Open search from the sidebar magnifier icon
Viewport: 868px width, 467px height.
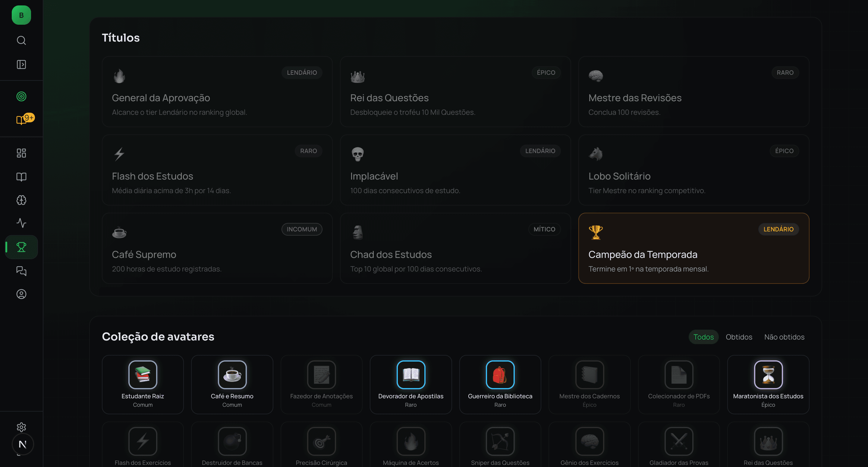pos(21,40)
